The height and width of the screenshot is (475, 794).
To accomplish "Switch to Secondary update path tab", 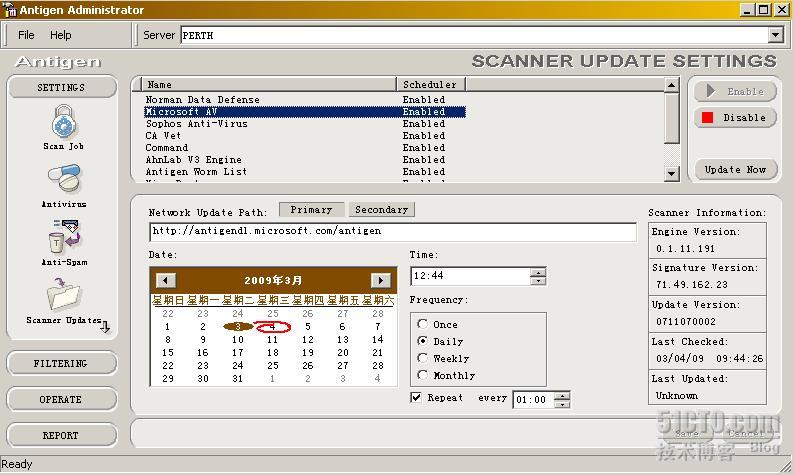I will click(381, 210).
